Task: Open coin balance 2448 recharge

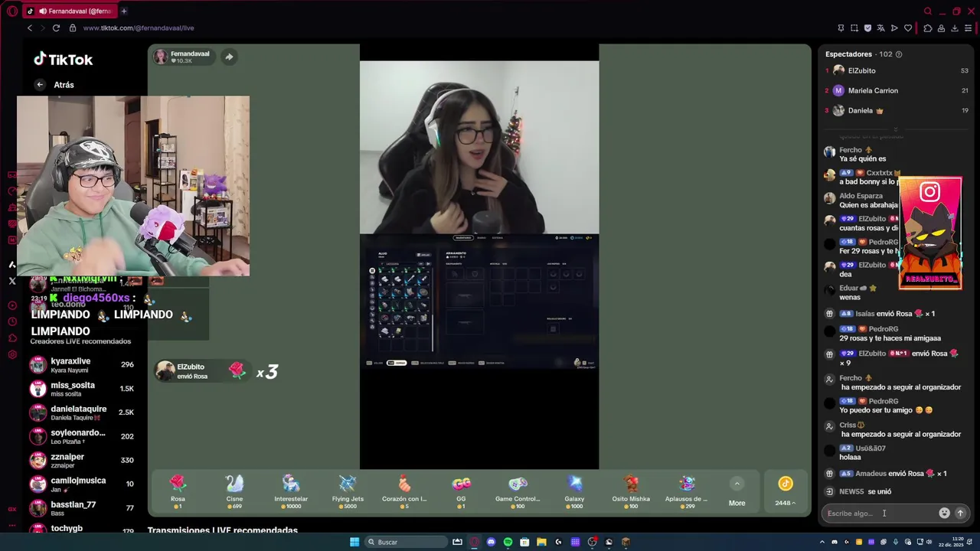Action: 785,492
